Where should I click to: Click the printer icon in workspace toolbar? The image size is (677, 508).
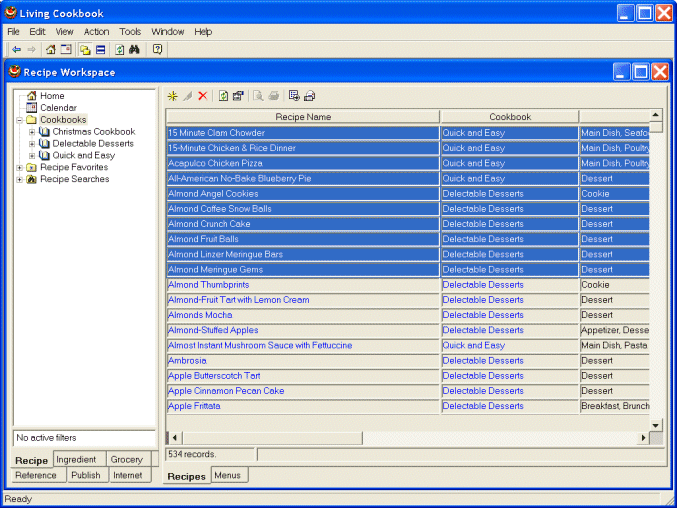tap(274, 96)
